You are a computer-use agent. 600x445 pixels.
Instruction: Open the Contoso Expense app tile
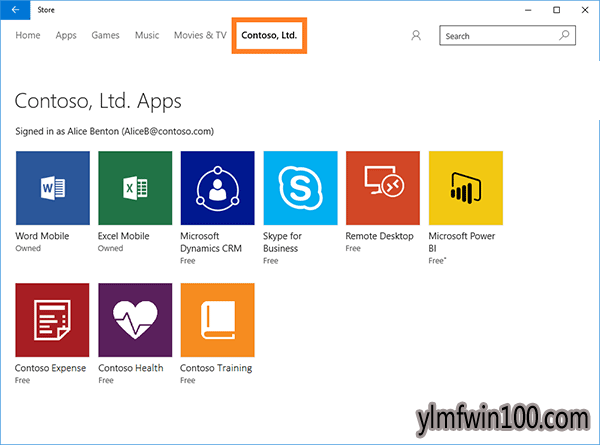click(52, 320)
